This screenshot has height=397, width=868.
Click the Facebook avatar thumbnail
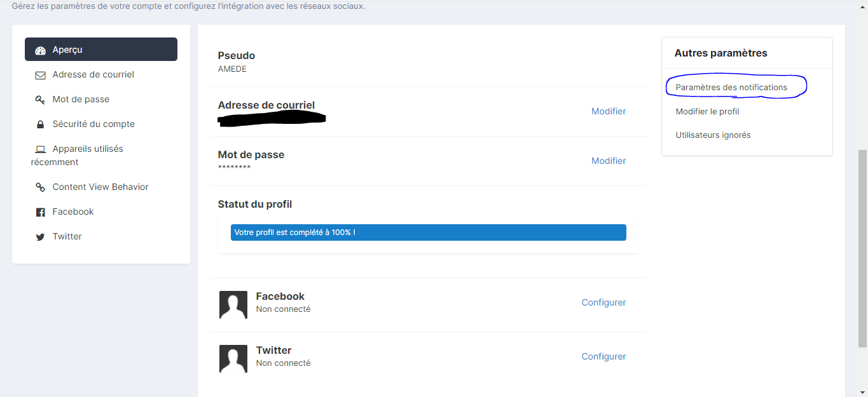coord(233,305)
